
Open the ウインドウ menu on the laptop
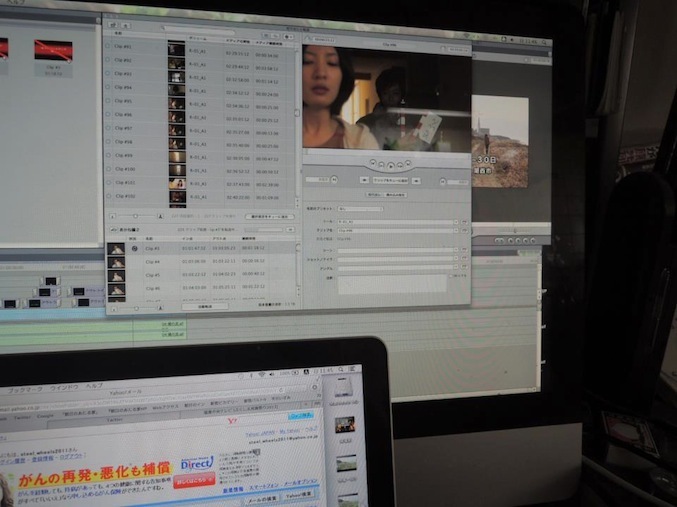[x=62, y=385]
